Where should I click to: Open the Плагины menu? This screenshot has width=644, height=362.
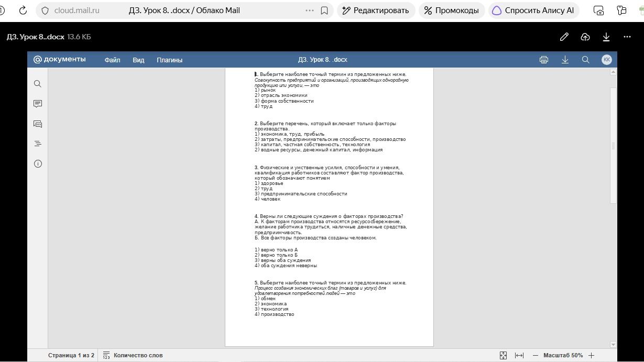click(x=169, y=60)
